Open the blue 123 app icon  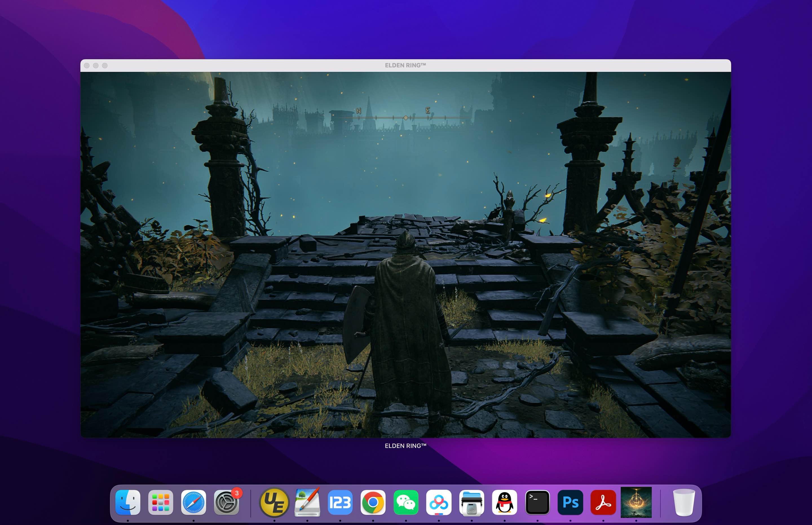(340, 502)
